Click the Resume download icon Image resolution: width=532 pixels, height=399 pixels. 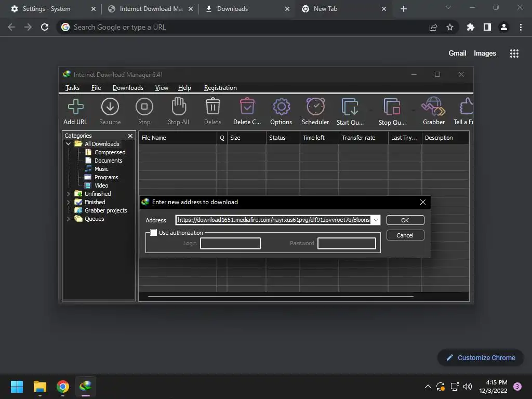coord(110,107)
